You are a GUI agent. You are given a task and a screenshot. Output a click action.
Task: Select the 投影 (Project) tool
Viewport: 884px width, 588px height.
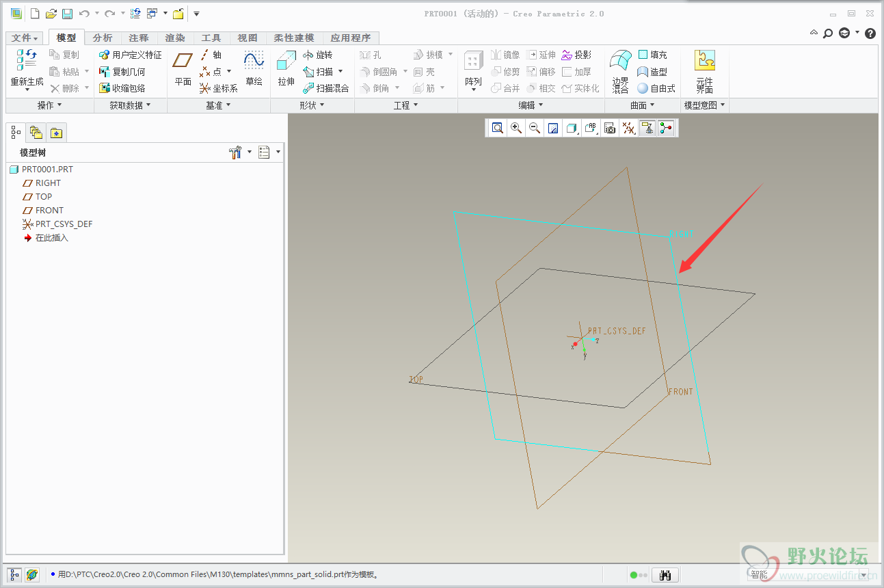tap(576, 55)
